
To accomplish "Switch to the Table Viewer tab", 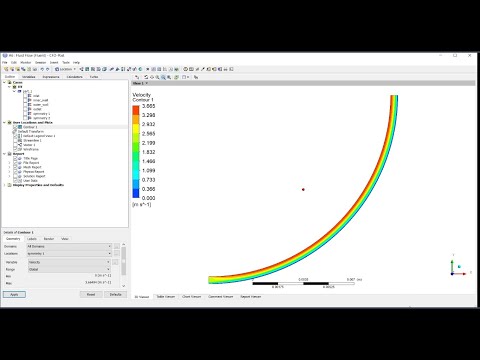I will coord(166,297).
